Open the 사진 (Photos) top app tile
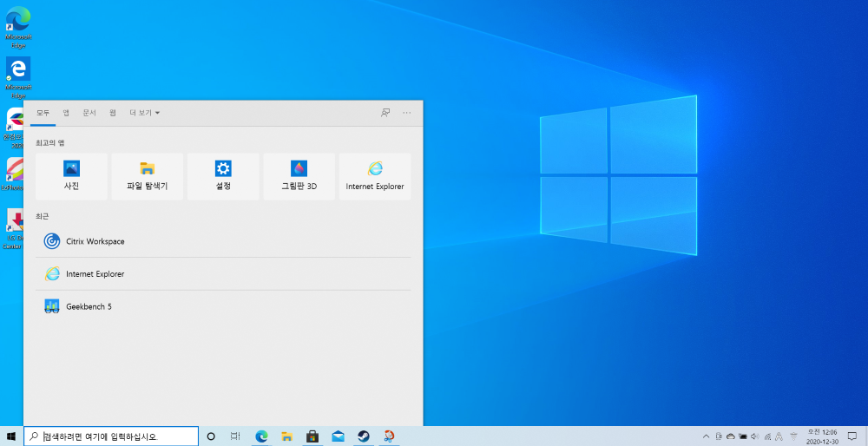The height and width of the screenshot is (446, 868). (x=71, y=176)
